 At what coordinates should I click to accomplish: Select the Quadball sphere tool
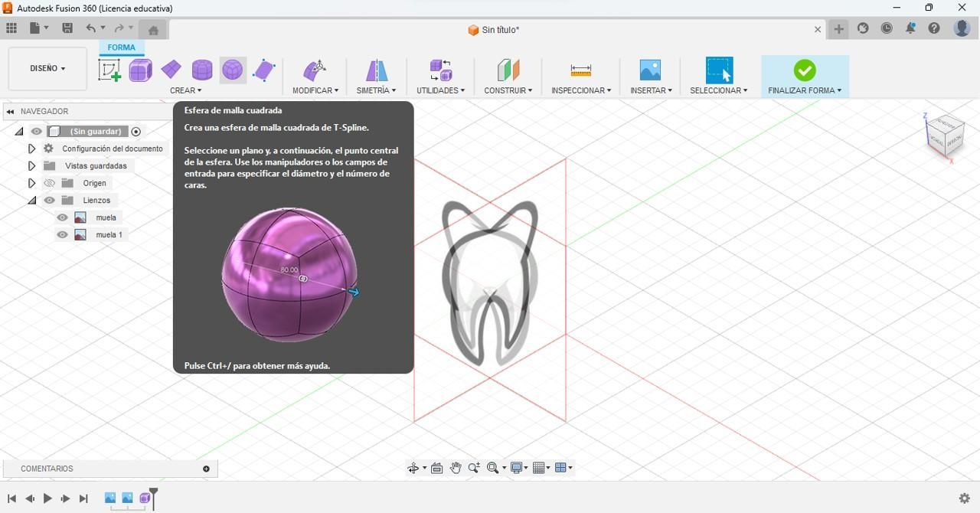[x=233, y=70]
